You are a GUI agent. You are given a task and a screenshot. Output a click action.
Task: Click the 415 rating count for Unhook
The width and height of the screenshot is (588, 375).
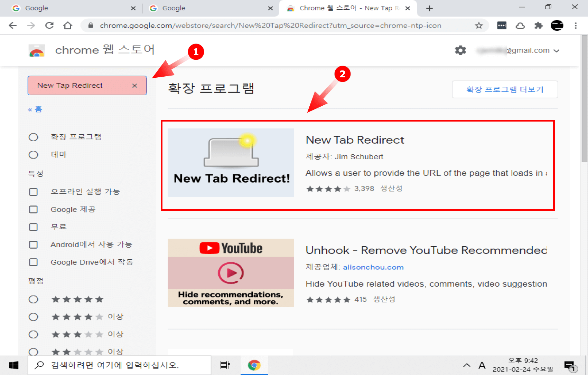tap(361, 299)
